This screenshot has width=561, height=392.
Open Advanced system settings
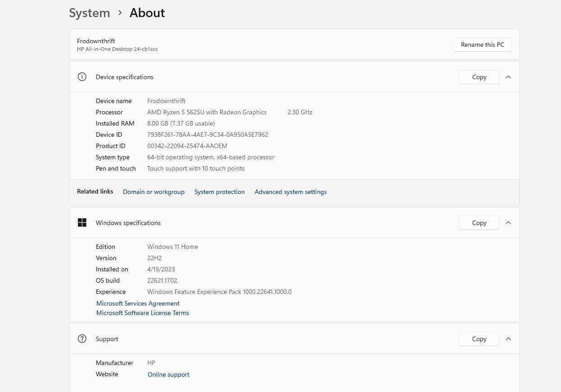coord(290,192)
